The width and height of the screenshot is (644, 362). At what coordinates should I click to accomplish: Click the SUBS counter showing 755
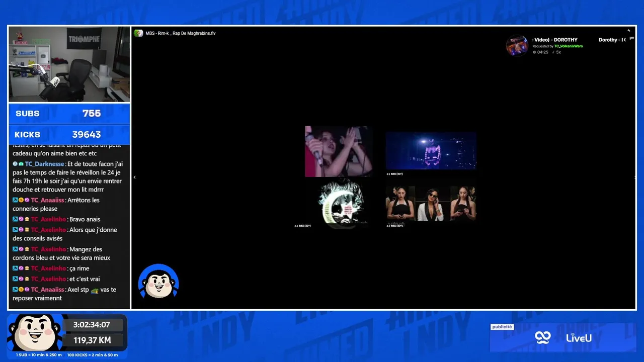(x=69, y=114)
